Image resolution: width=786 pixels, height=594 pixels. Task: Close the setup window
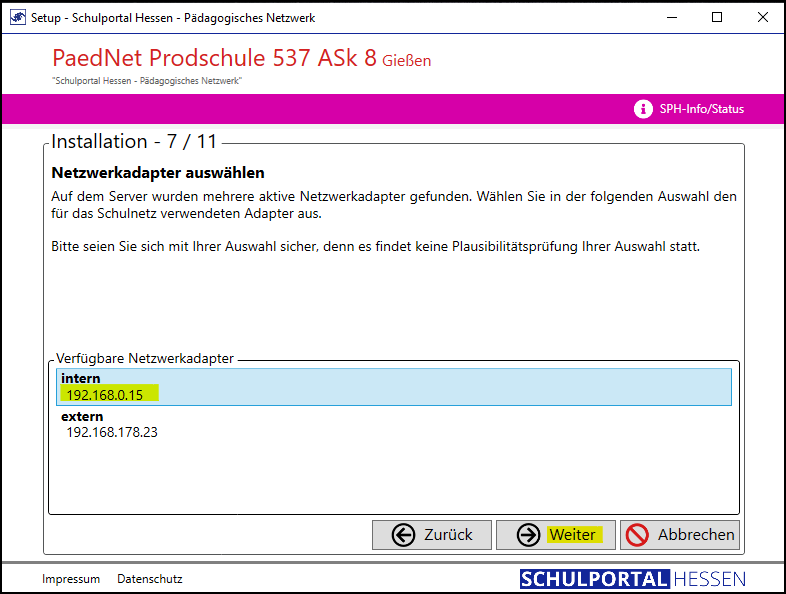(762, 18)
